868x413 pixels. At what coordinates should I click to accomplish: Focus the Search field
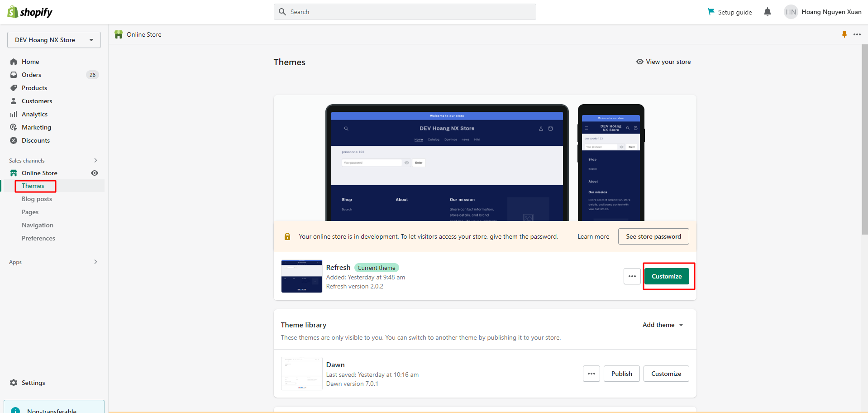point(405,12)
